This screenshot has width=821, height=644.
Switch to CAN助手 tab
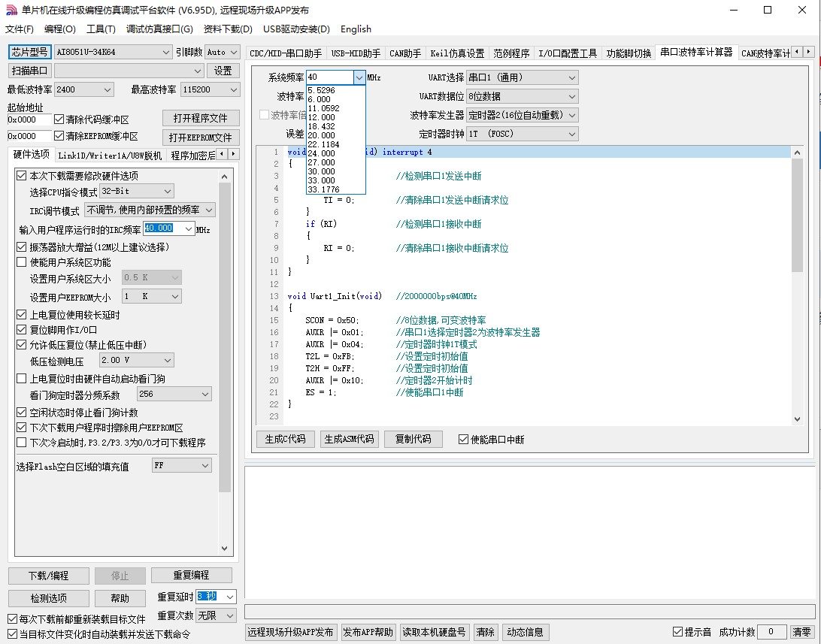click(x=404, y=53)
